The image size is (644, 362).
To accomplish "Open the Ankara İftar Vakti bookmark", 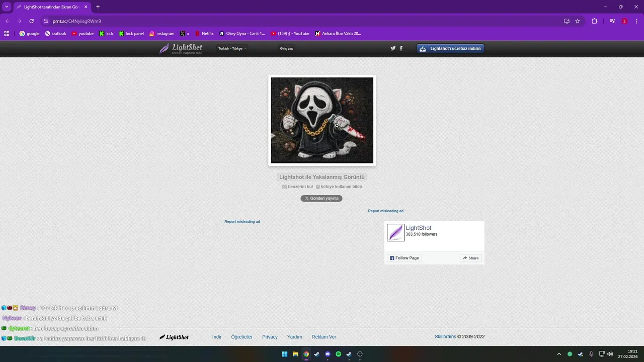I will click(338, 34).
